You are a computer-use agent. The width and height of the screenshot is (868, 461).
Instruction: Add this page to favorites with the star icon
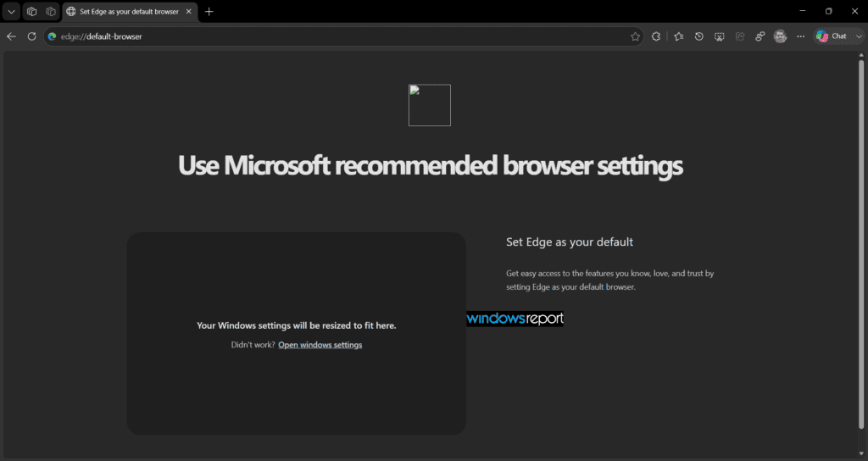click(635, 36)
